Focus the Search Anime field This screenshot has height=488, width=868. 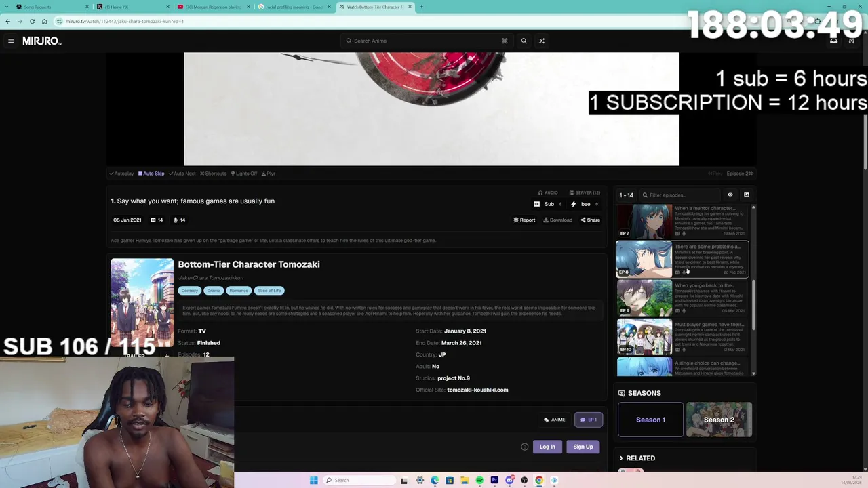coord(427,41)
